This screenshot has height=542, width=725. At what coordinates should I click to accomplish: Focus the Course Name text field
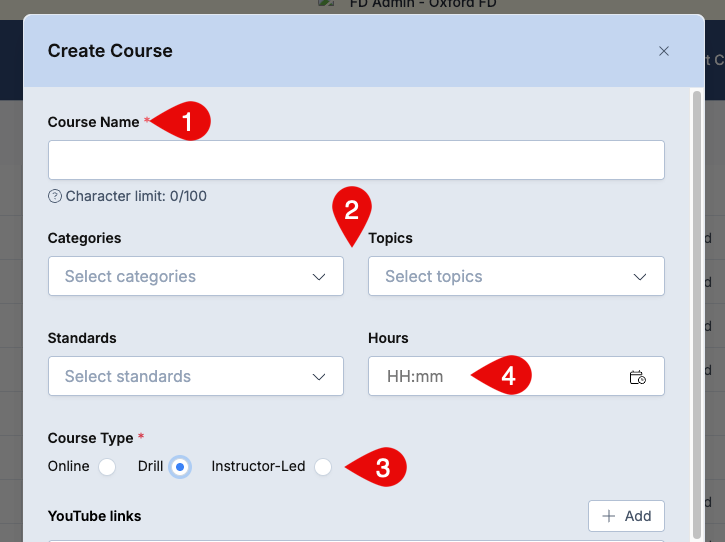(x=356, y=160)
